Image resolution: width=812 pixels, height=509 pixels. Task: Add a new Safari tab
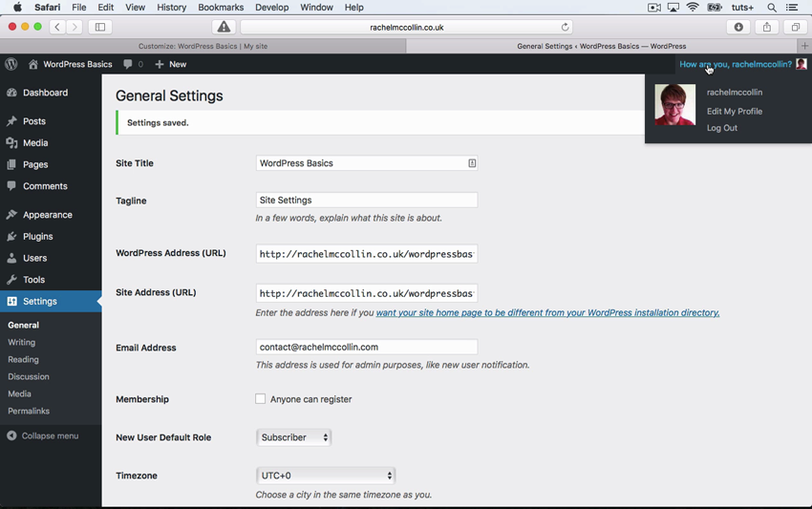tap(804, 46)
